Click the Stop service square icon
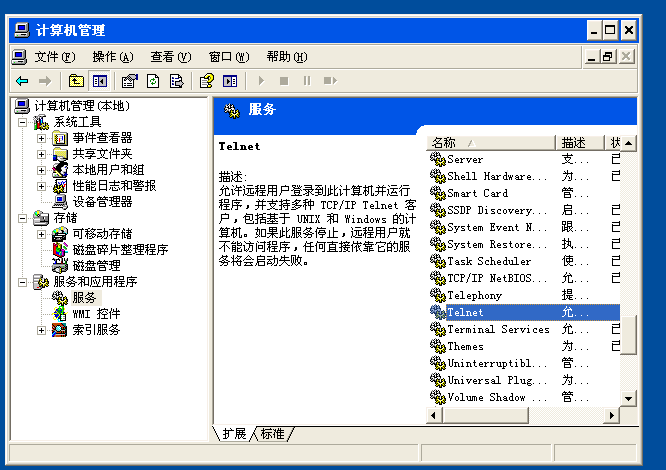The height and width of the screenshot is (470, 666). pos(284,81)
